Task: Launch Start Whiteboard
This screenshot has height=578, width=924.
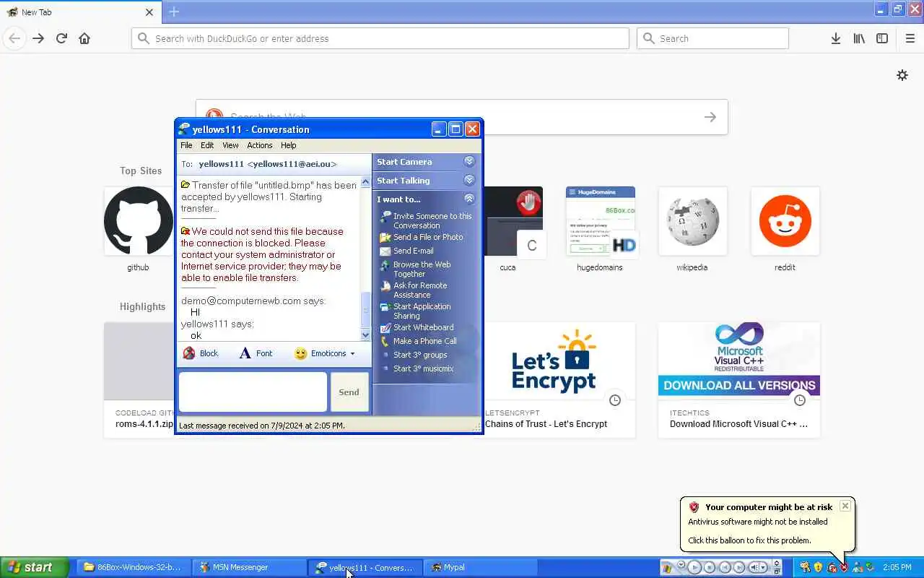Action: click(x=417, y=327)
